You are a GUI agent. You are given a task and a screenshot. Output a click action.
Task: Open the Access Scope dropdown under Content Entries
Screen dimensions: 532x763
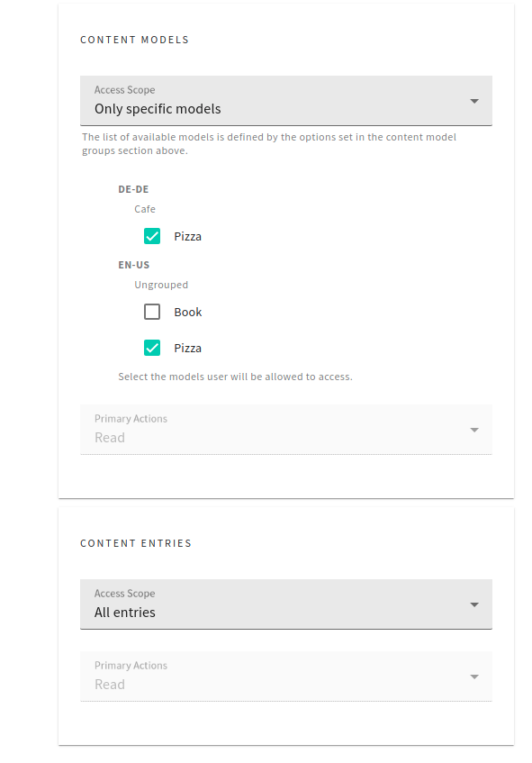pos(285,604)
